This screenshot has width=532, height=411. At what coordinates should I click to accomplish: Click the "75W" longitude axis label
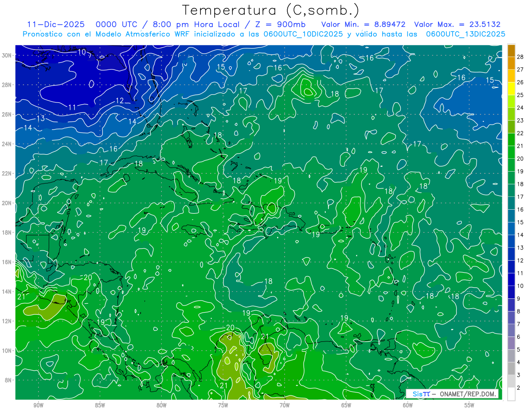pyautogui.click(x=223, y=405)
